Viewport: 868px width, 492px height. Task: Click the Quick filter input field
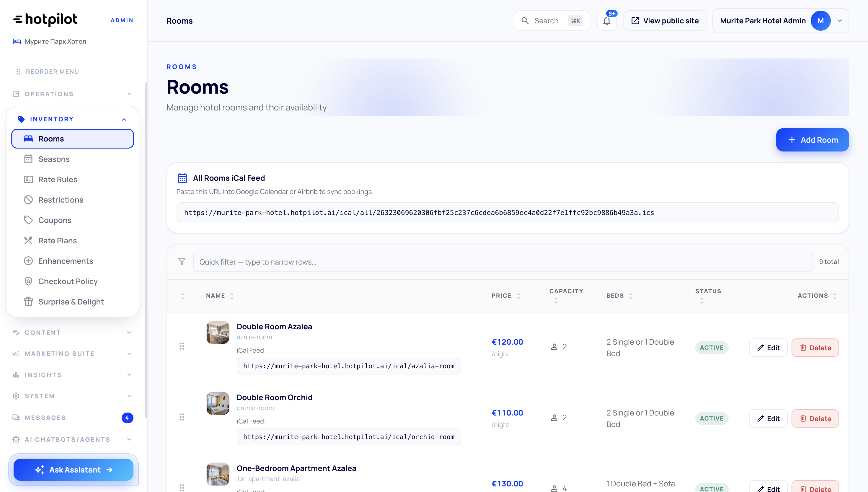pyautogui.click(x=502, y=262)
